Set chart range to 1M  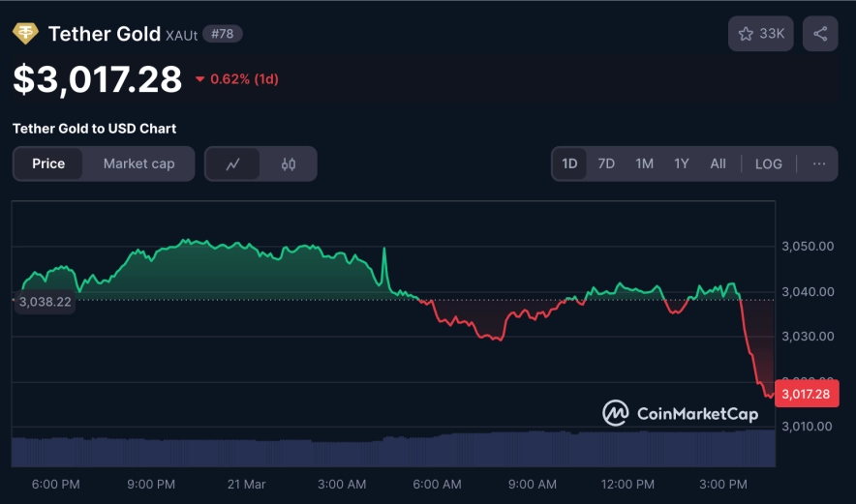(644, 164)
